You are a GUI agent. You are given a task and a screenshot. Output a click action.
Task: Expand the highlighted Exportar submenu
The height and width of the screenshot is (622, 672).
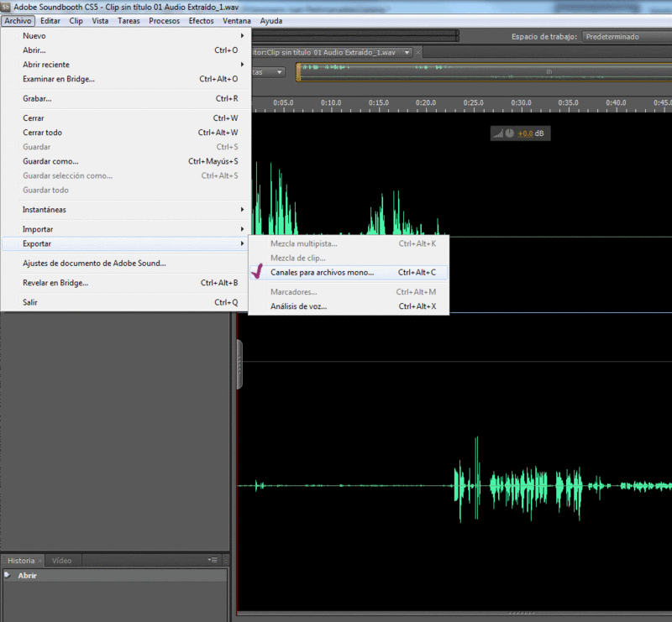(125, 243)
